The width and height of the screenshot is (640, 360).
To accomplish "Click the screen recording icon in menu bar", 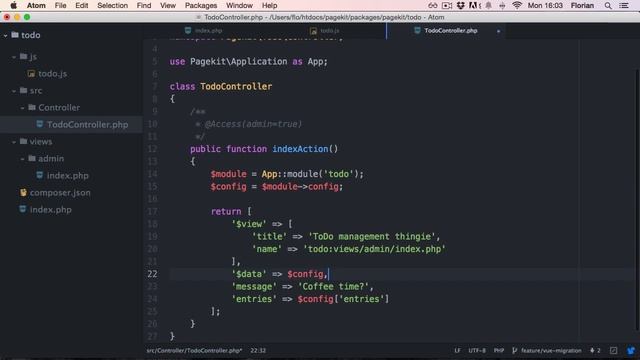I will [x=447, y=5].
